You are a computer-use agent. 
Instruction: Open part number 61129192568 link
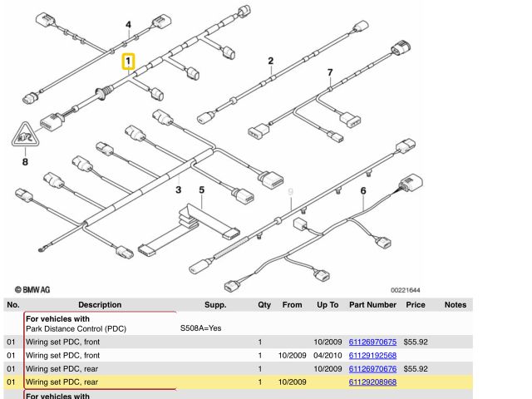372,355
